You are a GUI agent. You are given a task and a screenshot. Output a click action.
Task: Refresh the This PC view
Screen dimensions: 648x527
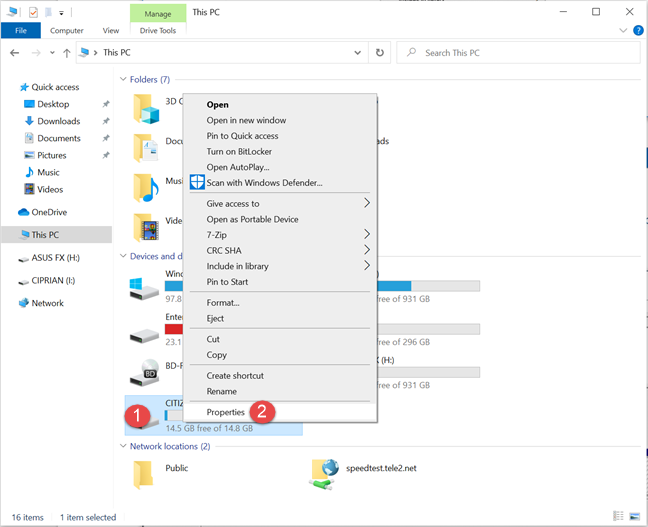(x=379, y=52)
